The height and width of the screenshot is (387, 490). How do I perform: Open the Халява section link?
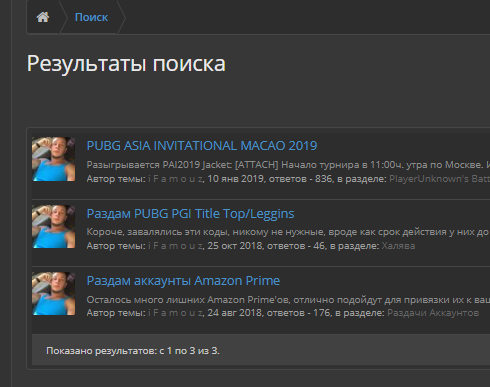(x=398, y=246)
